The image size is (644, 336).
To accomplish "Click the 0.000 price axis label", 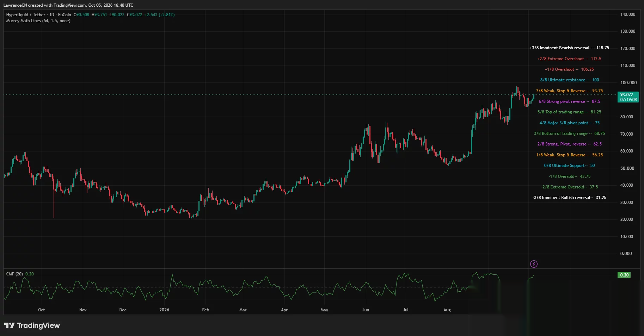I will tap(626, 254).
